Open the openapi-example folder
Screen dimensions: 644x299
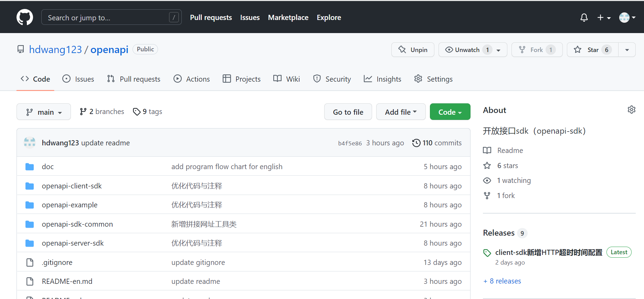tap(70, 205)
